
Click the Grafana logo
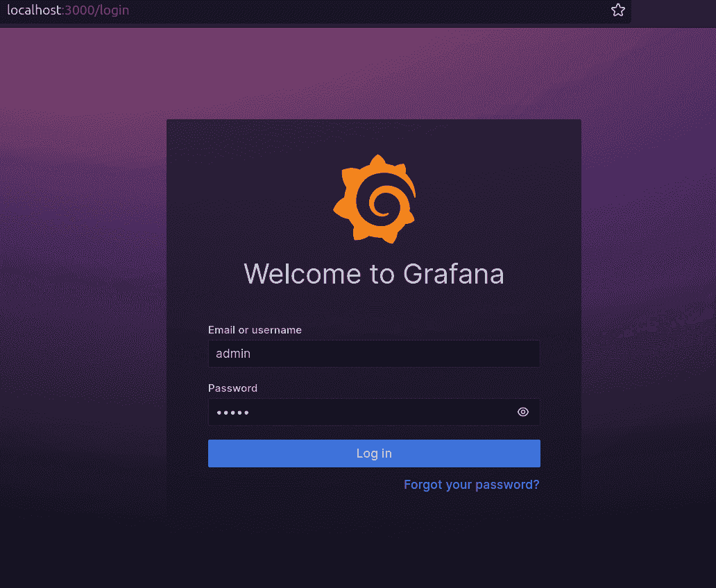click(375, 199)
